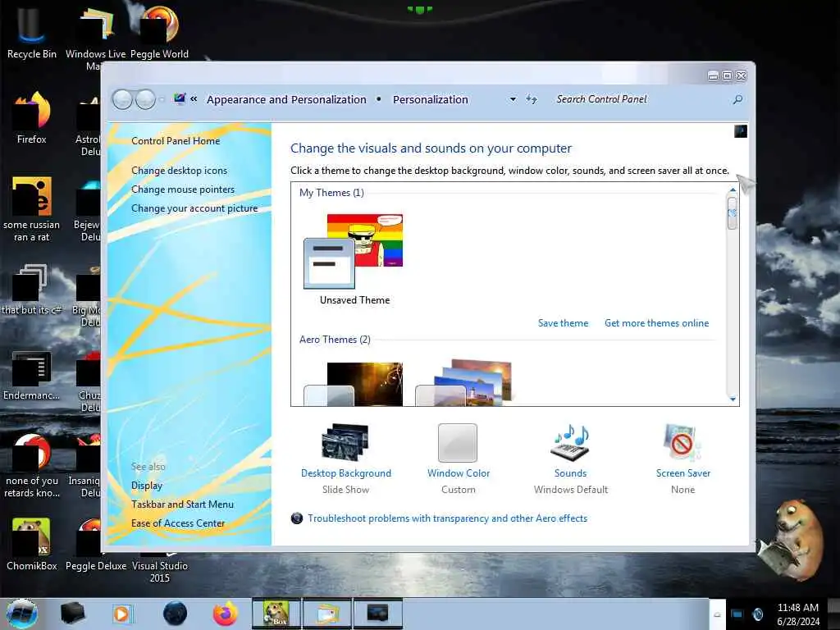Switch to Personalization taskbar button
The height and width of the screenshot is (630, 840).
[377, 614]
